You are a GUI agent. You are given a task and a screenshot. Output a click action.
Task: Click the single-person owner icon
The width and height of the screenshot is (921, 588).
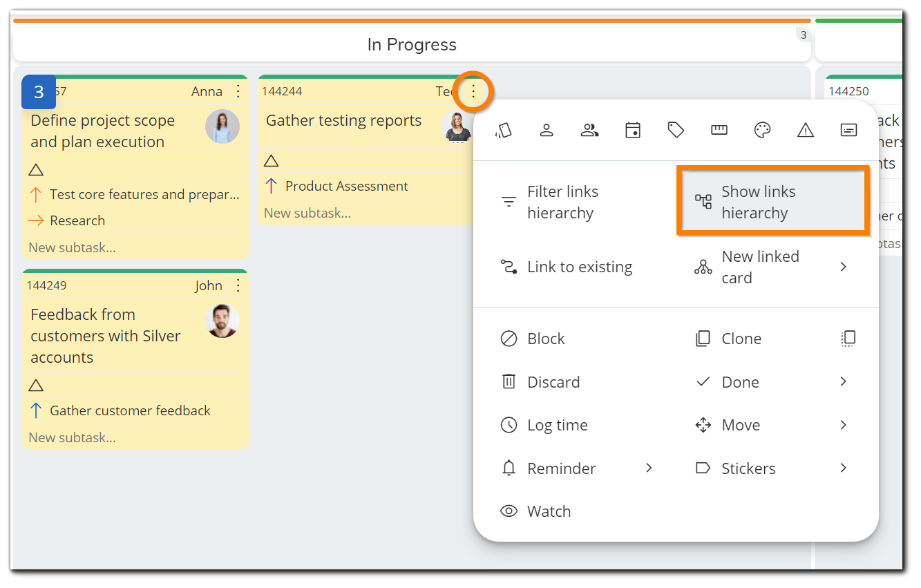click(x=547, y=130)
